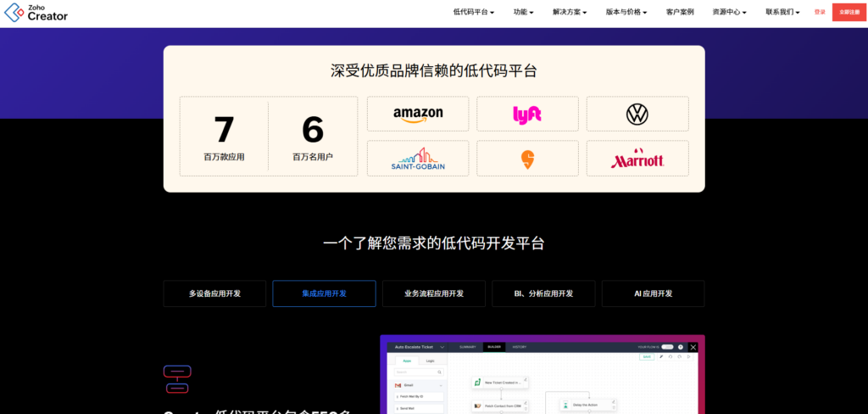Click the 登录 login link
This screenshot has width=868, height=414.
pos(820,12)
